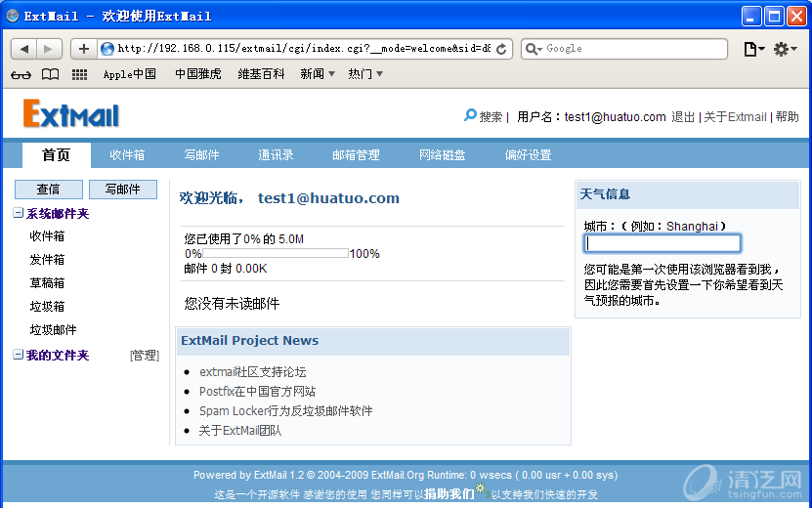Show bookmarks via the open book icon
This screenshot has width=812, height=508.
point(50,74)
